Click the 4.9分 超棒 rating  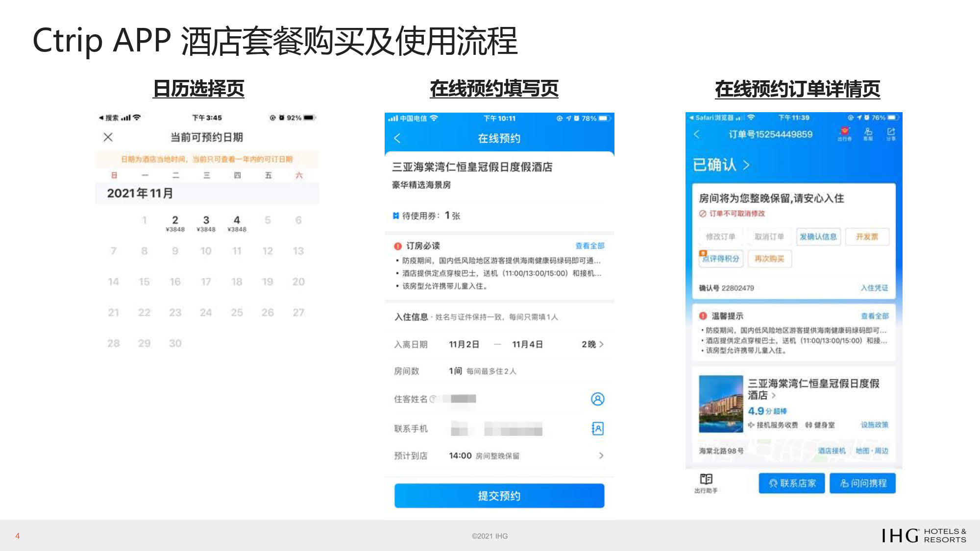767,411
